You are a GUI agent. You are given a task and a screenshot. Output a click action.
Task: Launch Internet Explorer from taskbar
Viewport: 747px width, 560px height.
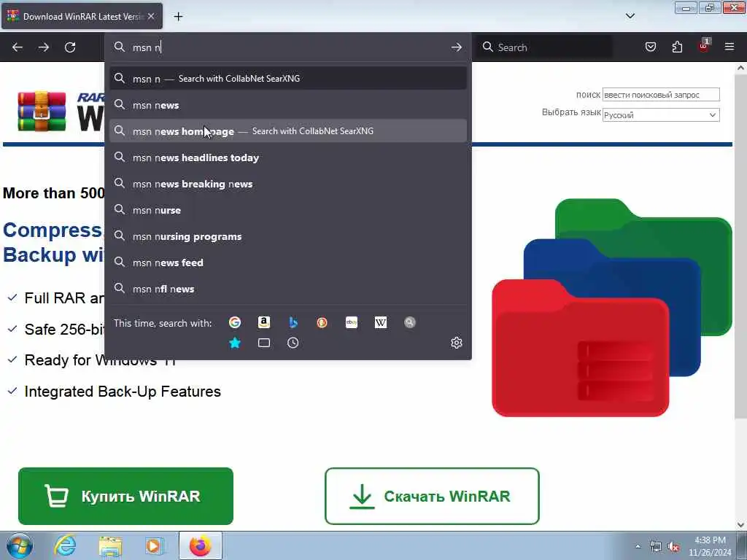[x=65, y=545]
